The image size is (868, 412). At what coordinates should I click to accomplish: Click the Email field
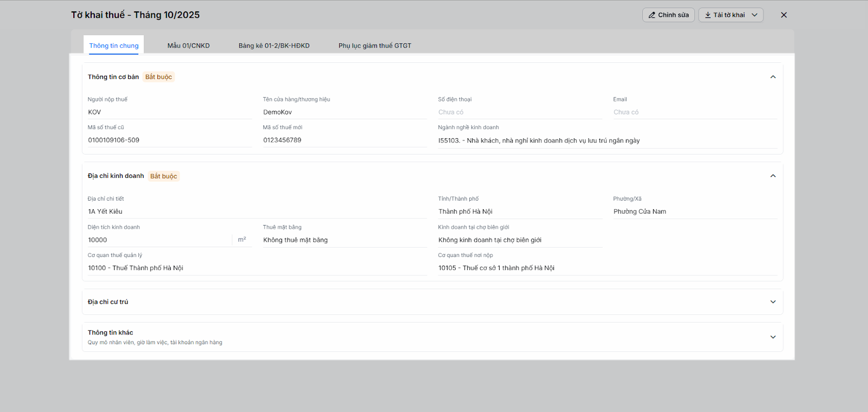[695, 112]
